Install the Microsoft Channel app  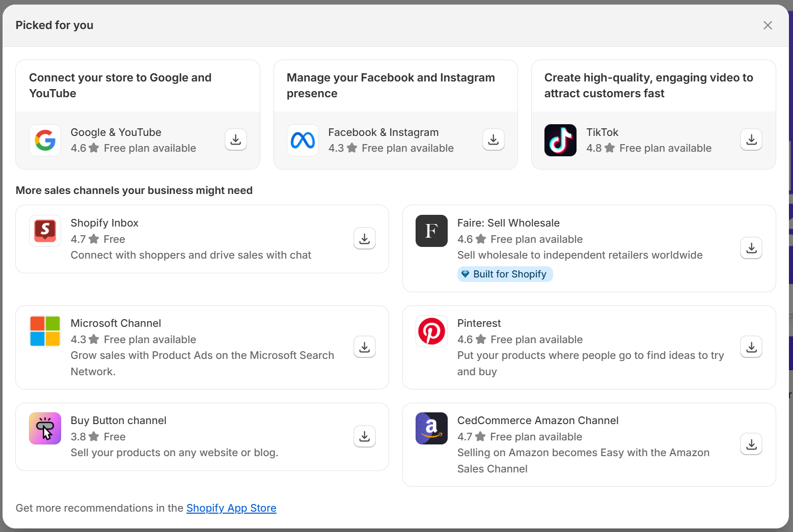pyautogui.click(x=364, y=347)
